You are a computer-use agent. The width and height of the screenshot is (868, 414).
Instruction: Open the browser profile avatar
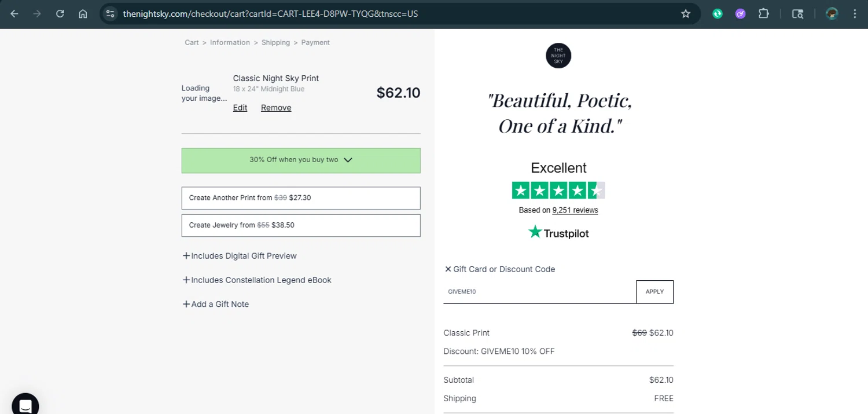pos(832,14)
